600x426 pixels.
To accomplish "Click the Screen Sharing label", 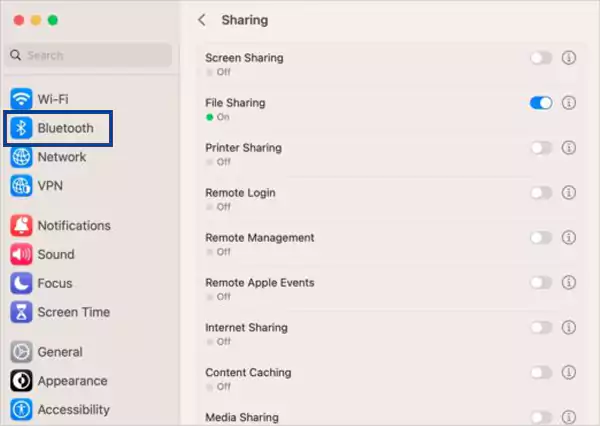I will pyautogui.click(x=244, y=58).
